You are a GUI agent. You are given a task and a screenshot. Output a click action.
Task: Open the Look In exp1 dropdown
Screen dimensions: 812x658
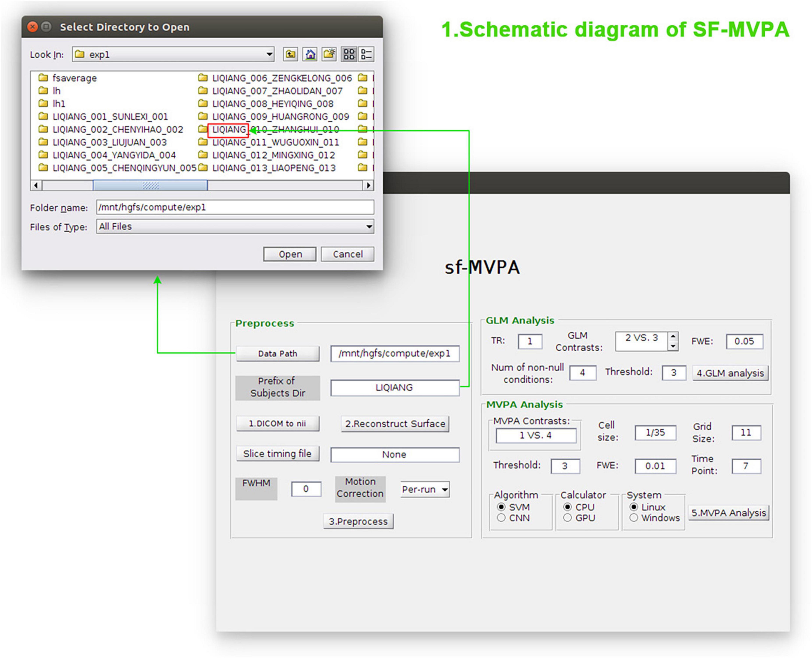tap(174, 54)
